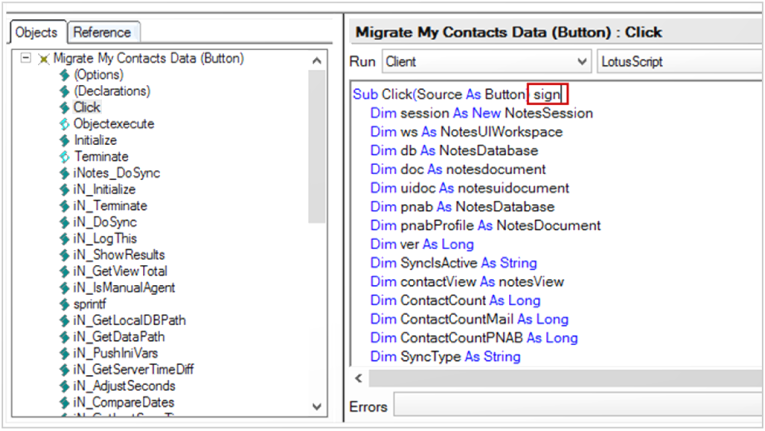Viewport: 765px width, 431px height.
Task: Click the icon beside Initialize event
Action: point(65,140)
